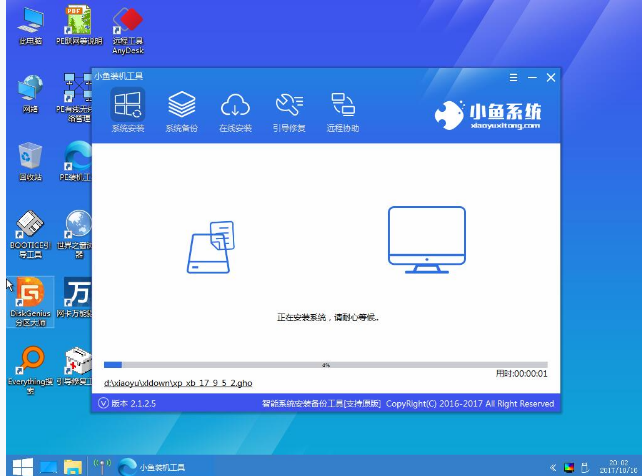Select the 系统安装 (System Install) icon
The width and height of the screenshot is (642, 476).
(127, 108)
